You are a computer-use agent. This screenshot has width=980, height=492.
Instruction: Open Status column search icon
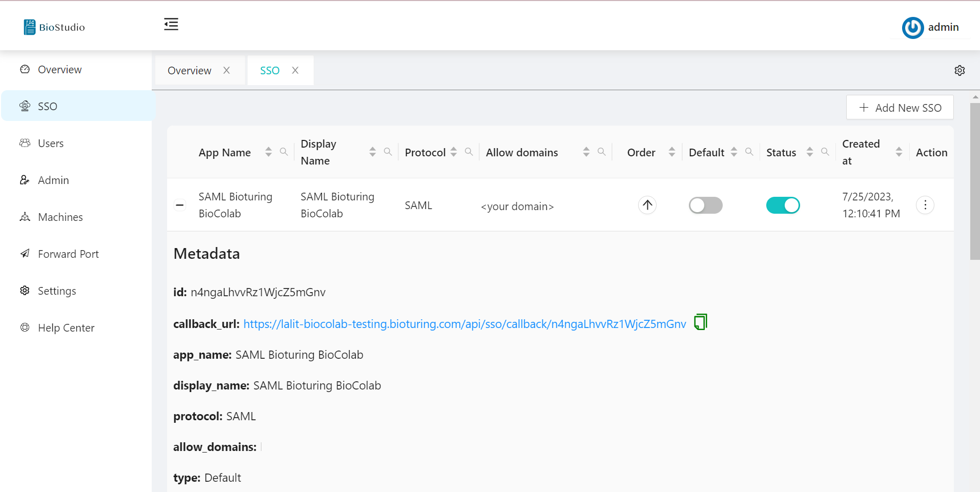(x=825, y=152)
